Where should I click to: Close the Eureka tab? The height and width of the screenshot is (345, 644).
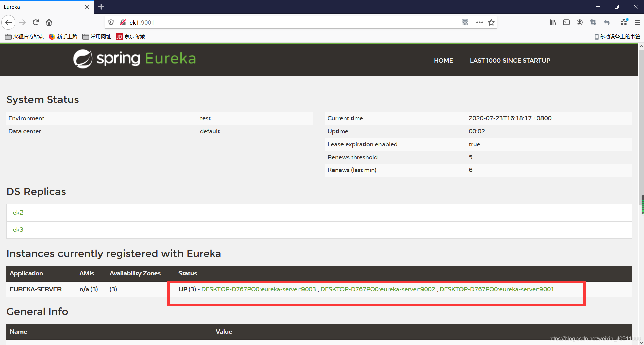click(x=87, y=7)
